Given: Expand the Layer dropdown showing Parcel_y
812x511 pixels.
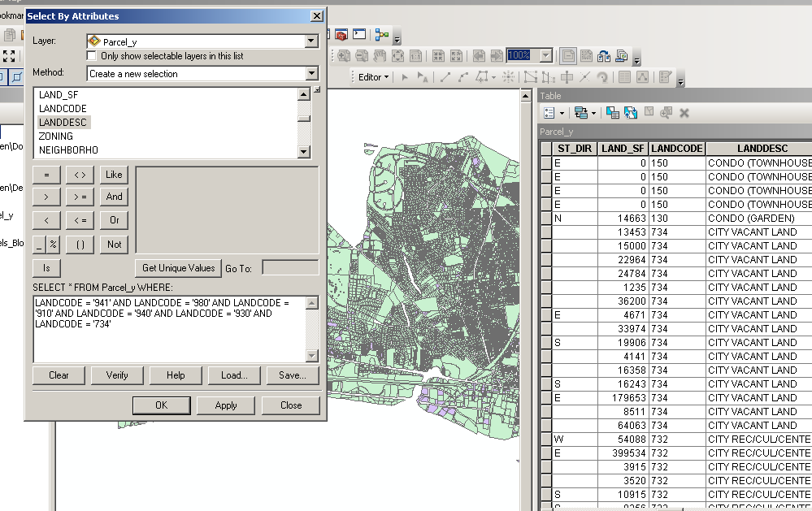Looking at the screenshot, I should pos(310,41).
